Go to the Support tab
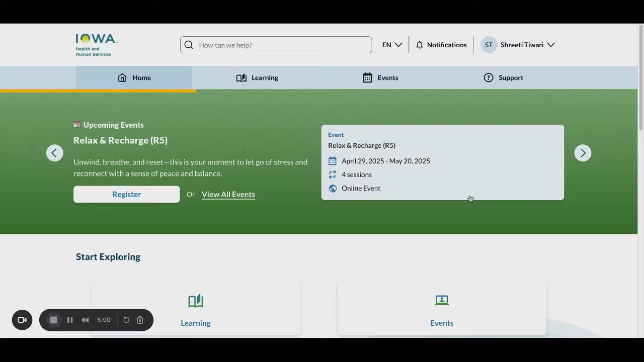This screenshot has width=644, height=362. tap(504, 77)
